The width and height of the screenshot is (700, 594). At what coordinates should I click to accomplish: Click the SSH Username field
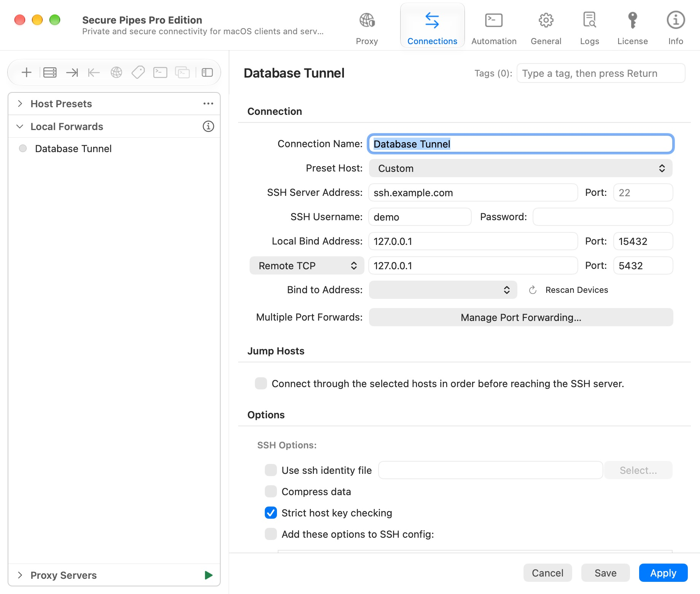420,217
